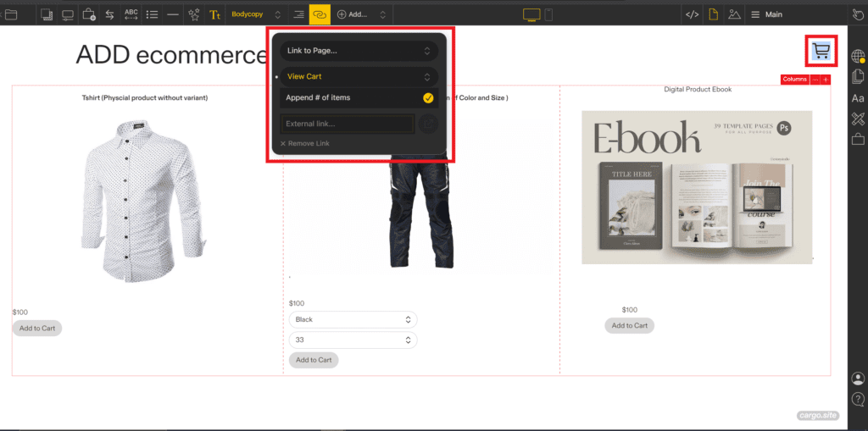Open the account profile icon
The height and width of the screenshot is (431, 868).
point(858,379)
